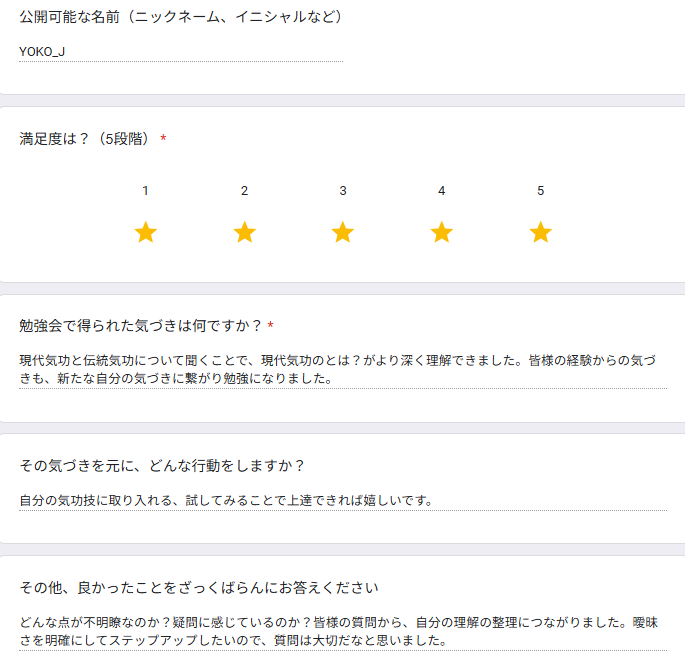Click the 勉強会で得られた気づき question title
The width and height of the screenshot is (685, 658).
(x=140, y=326)
